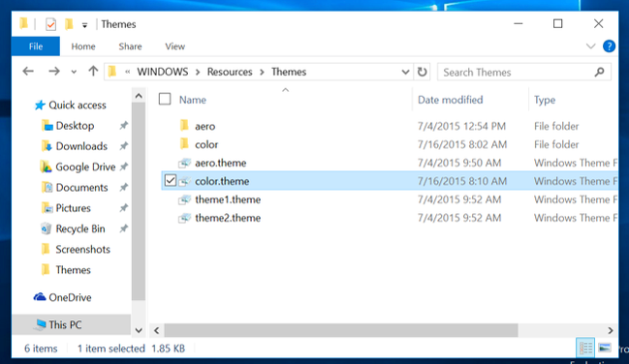Open Screenshots in Quick access

[82, 250]
